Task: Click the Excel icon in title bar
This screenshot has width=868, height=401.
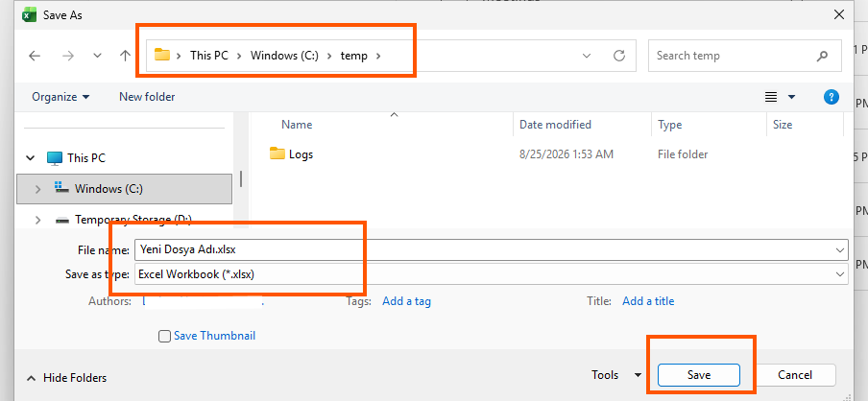Action: point(29,15)
